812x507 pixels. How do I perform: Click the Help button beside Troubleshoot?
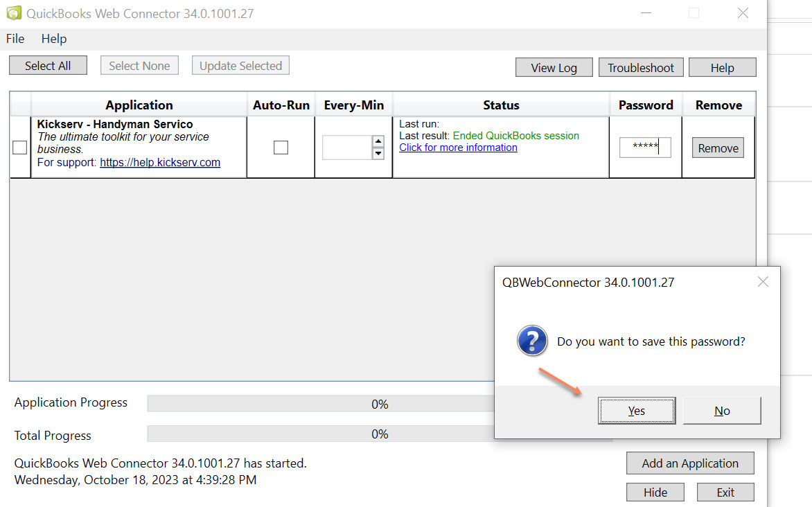pos(722,68)
